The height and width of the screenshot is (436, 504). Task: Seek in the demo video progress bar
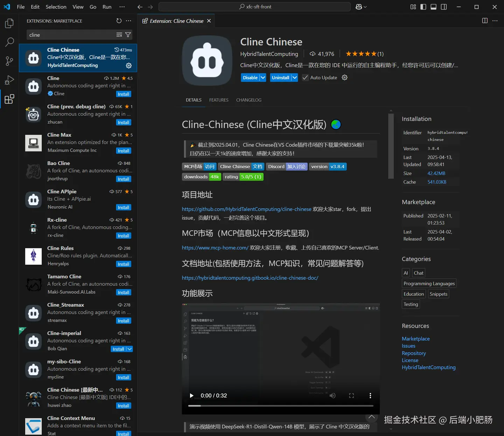[281, 406]
